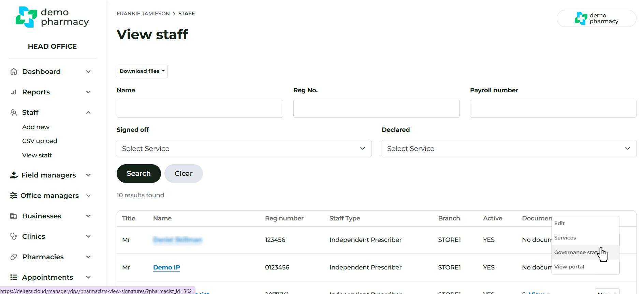Click the Dashboard home icon in sidebar

pyautogui.click(x=14, y=72)
